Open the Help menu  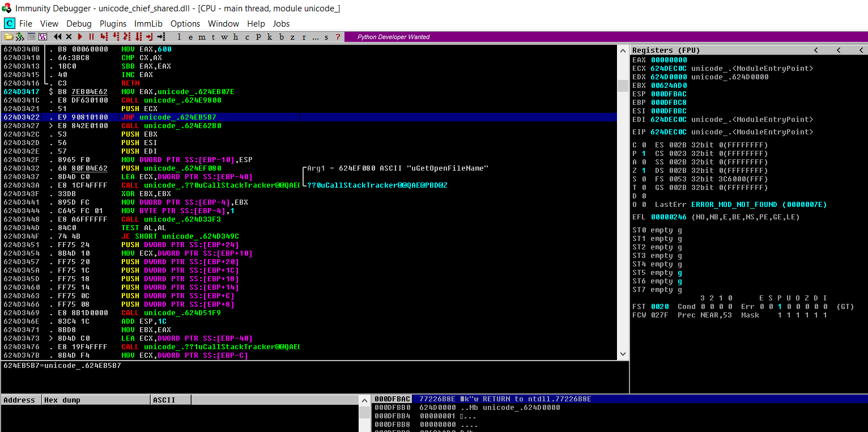[x=256, y=24]
